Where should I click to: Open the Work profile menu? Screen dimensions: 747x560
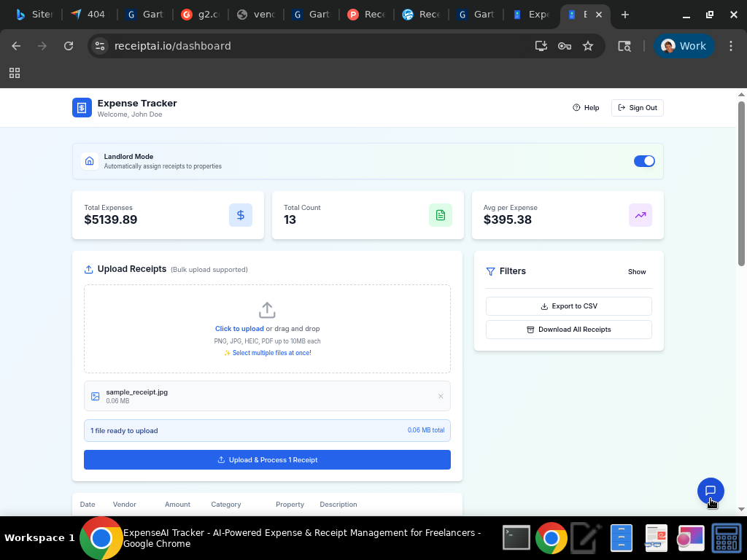pos(684,45)
